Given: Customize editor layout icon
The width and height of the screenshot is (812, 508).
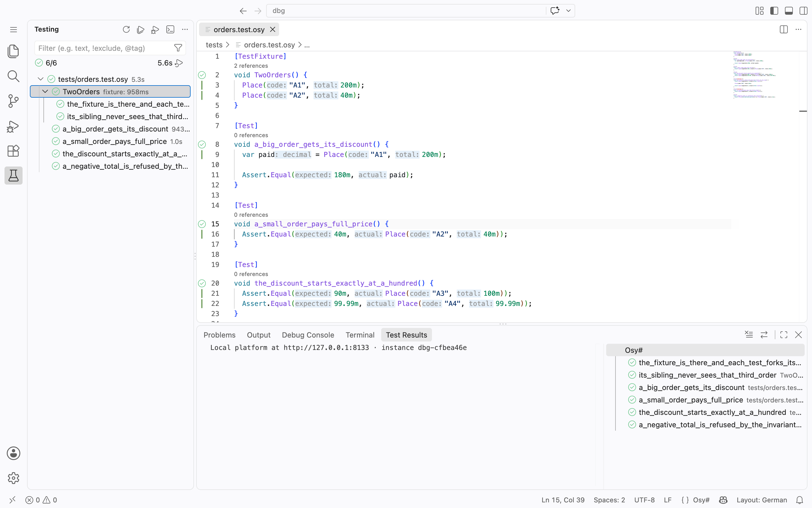Looking at the screenshot, I should pyautogui.click(x=760, y=11).
